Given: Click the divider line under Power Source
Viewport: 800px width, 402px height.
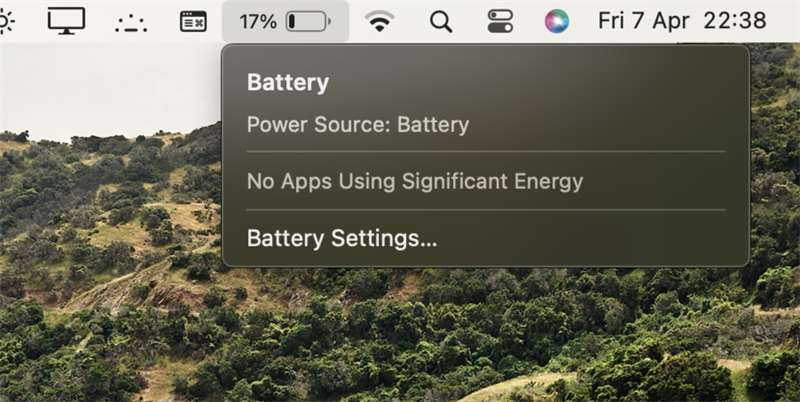Looking at the screenshot, I should point(486,152).
